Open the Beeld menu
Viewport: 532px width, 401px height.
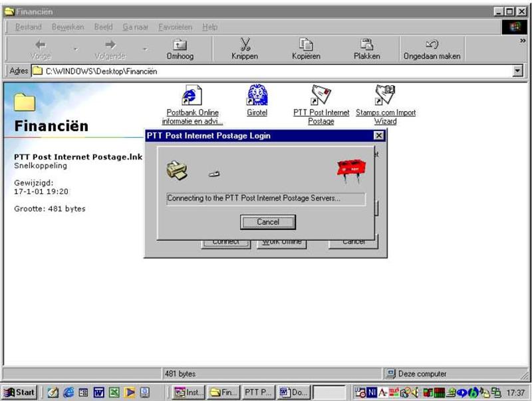click(x=104, y=27)
